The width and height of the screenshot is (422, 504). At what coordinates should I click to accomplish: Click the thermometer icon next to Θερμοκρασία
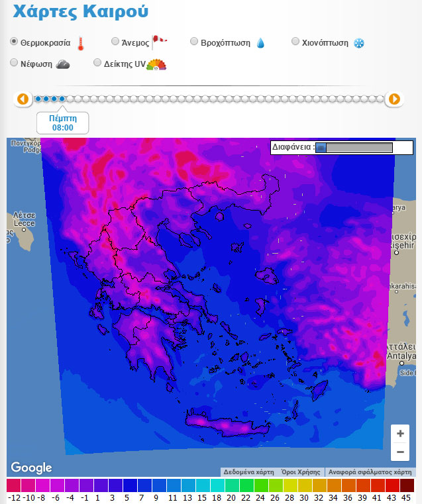click(x=81, y=44)
